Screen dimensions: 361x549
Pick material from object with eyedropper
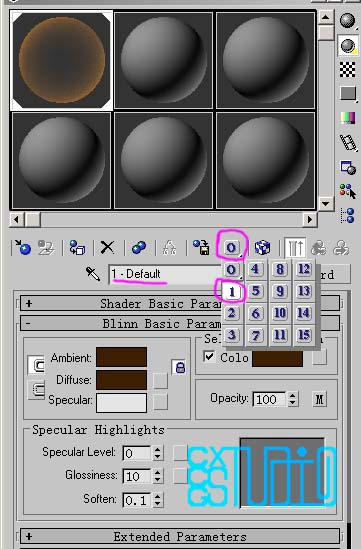(93, 274)
